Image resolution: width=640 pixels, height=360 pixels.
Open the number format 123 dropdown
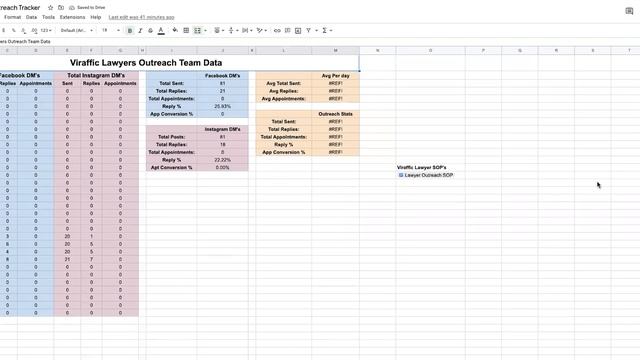pos(46,31)
